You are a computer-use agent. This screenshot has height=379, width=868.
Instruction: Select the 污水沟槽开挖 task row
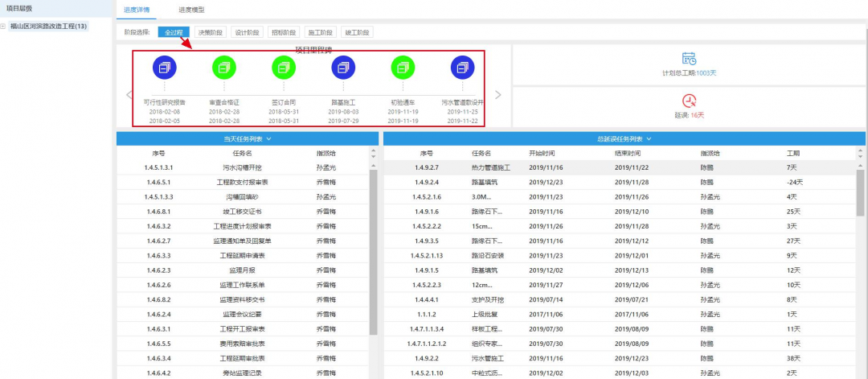tap(243, 167)
